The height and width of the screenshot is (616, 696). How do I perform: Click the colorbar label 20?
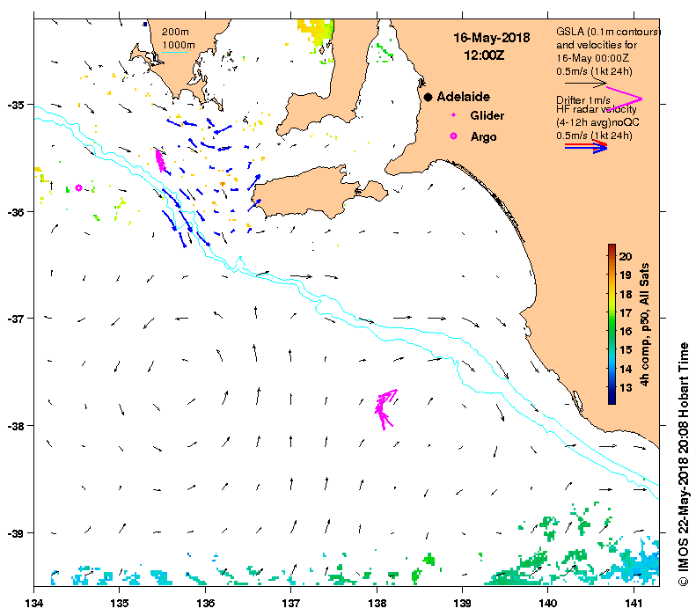click(626, 256)
